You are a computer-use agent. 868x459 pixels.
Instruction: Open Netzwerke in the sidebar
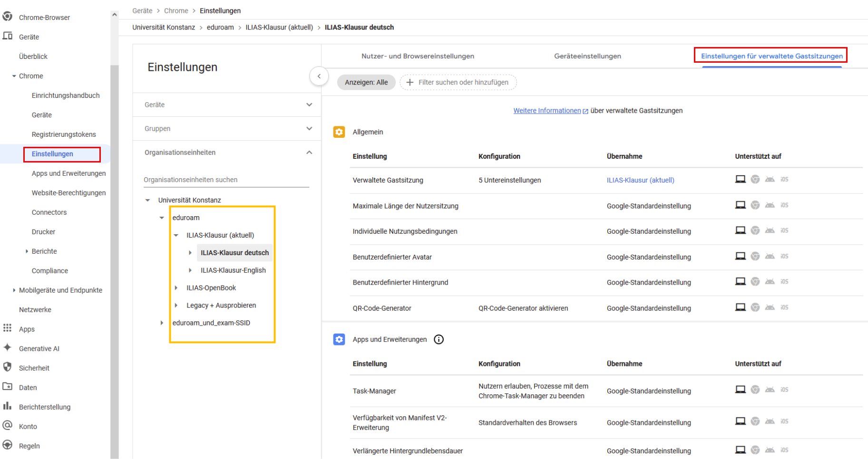[35, 310]
